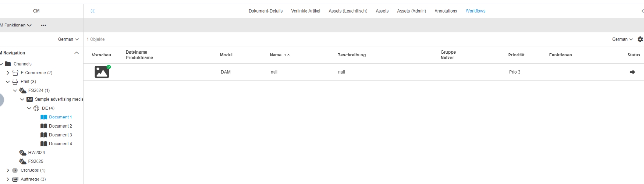Image resolution: width=644 pixels, height=184 pixels.
Task: Open the German dropdown beside gear icon
Action: pyautogui.click(x=622, y=39)
